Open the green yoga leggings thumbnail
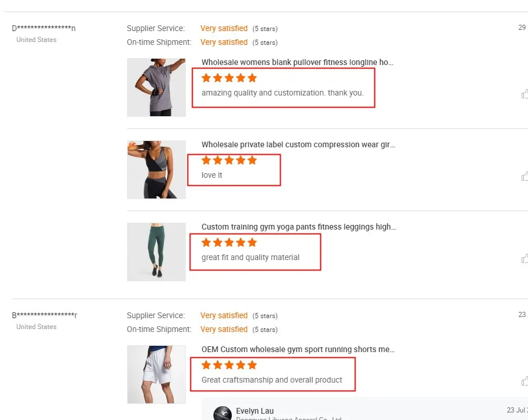528x420 pixels. [156, 252]
